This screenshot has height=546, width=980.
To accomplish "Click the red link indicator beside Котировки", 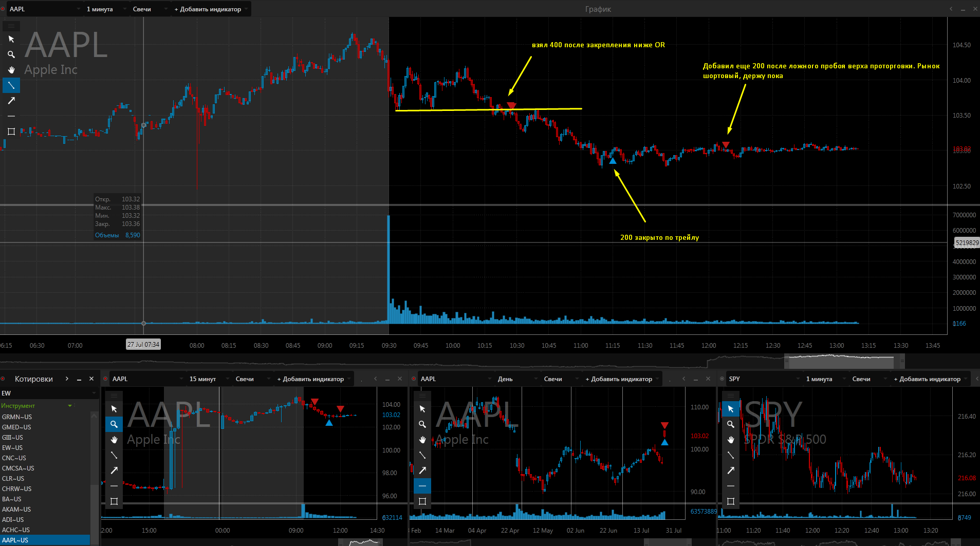I will (3, 379).
